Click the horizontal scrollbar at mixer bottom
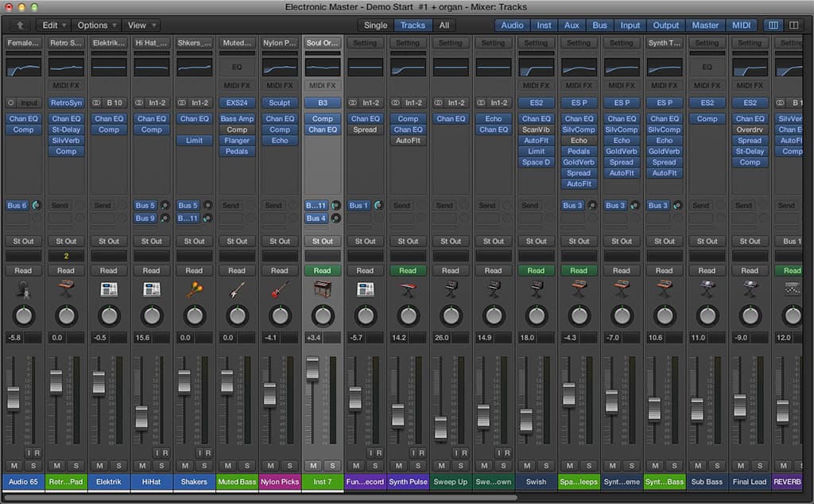 (260, 498)
